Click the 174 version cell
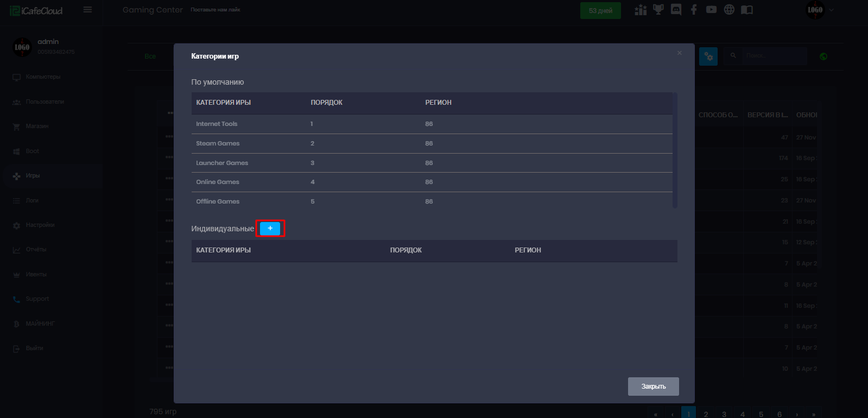The width and height of the screenshot is (868, 418). click(783, 159)
